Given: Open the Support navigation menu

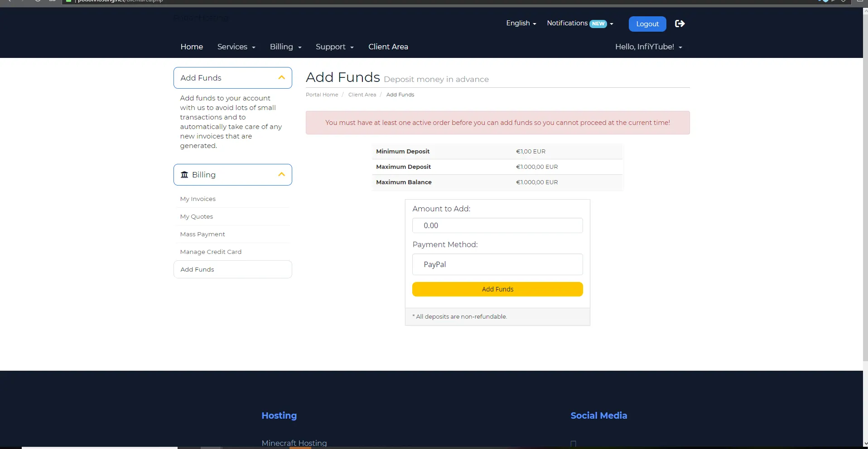Looking at the screenshot, I should (334, 47).
